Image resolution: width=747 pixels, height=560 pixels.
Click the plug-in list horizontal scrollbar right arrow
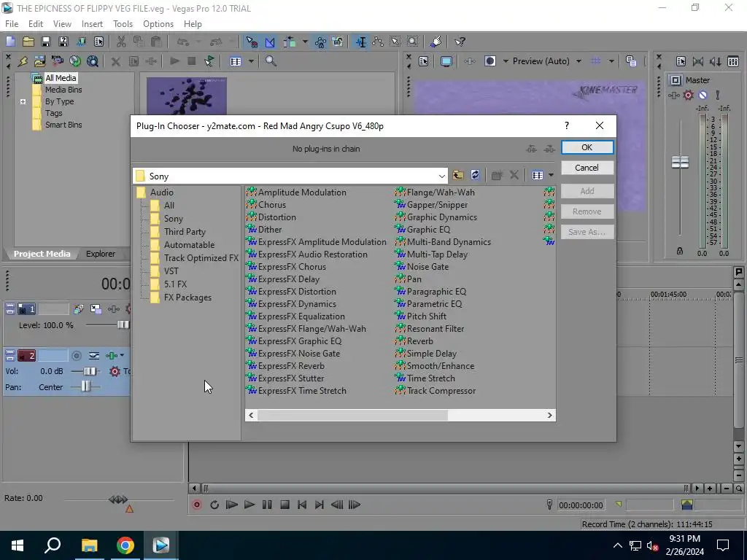coord(549,415)
